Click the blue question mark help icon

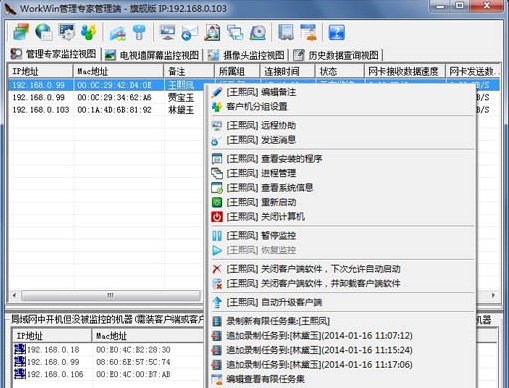point(336,32)
